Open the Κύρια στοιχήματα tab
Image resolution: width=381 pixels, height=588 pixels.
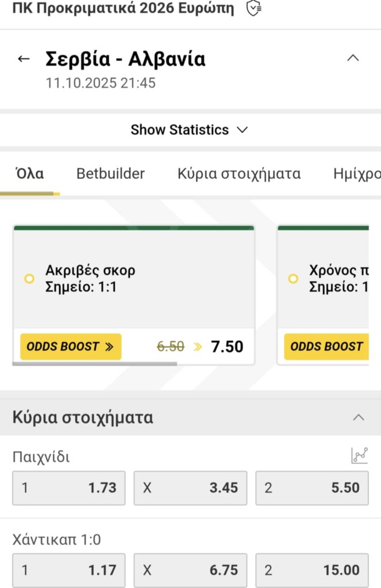239,173
